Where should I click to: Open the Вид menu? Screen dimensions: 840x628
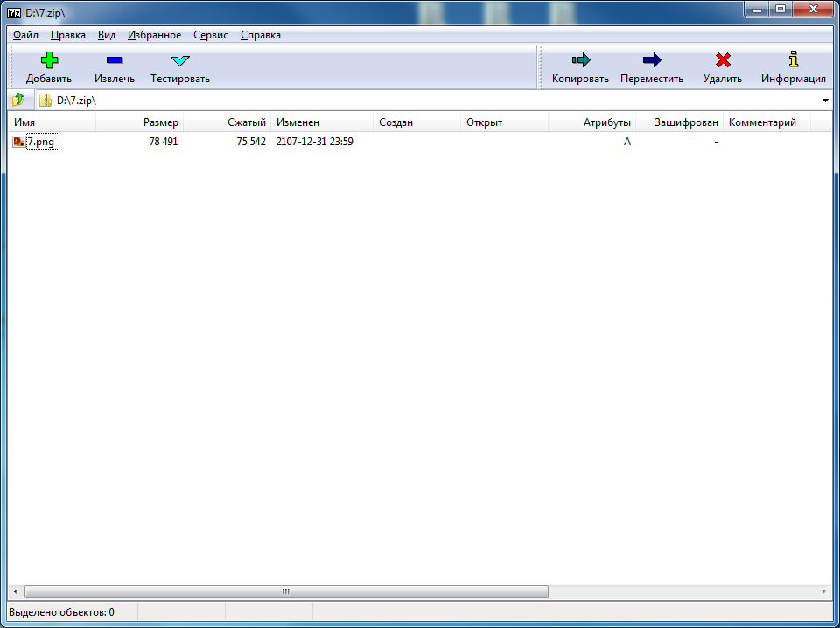105,35
